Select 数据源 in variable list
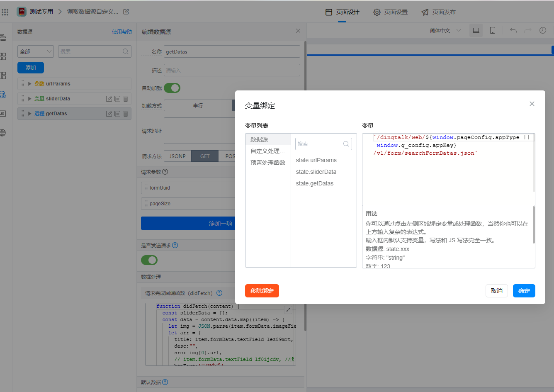The width and height of the screenshot is (554, 392). 268,139
